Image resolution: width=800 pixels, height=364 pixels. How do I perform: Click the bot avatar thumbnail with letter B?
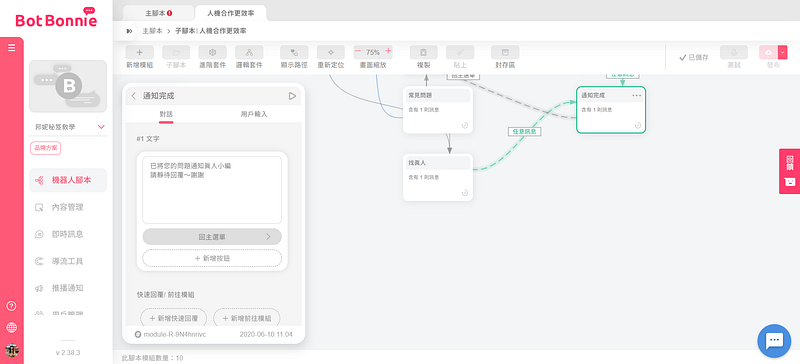pos(68,86)
